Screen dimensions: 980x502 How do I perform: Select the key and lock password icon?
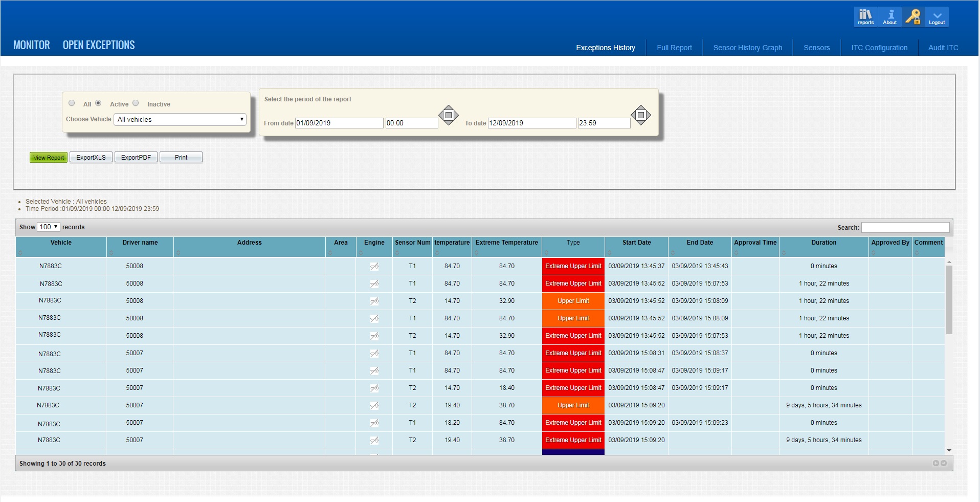coord(913,16)
